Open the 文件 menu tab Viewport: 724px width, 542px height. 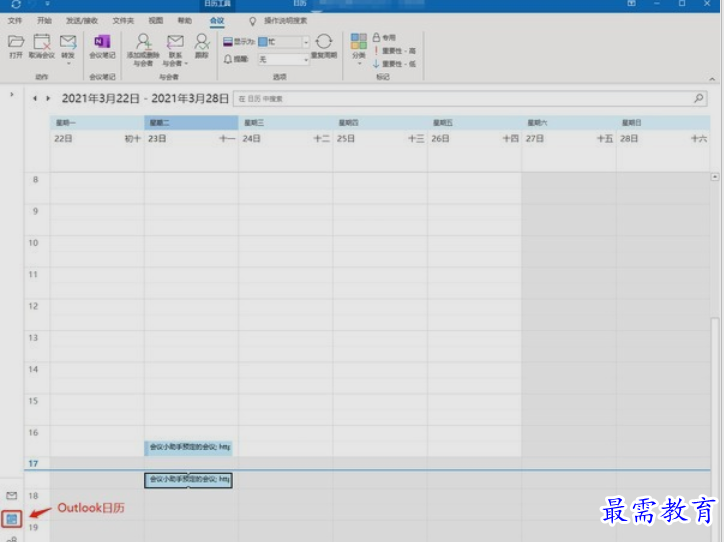(x=15, y=20)
